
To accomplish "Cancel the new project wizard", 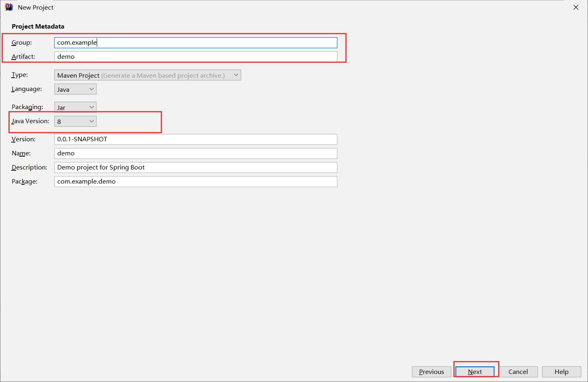I will pos(518,372).
